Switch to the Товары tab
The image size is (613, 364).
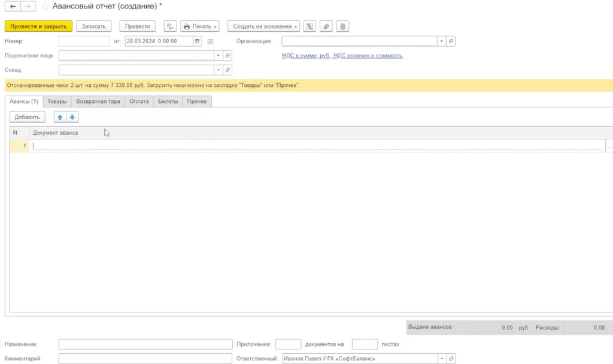57,102
